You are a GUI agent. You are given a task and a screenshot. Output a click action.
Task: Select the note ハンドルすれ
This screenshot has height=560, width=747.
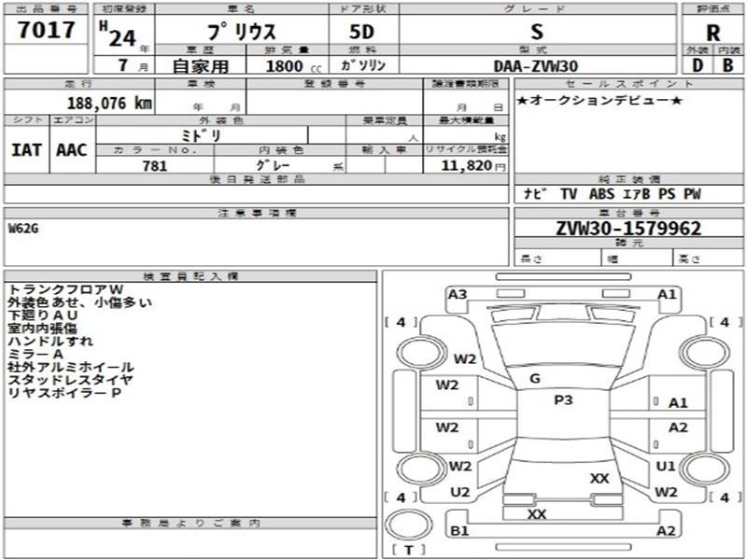click(x=50, y=341)
